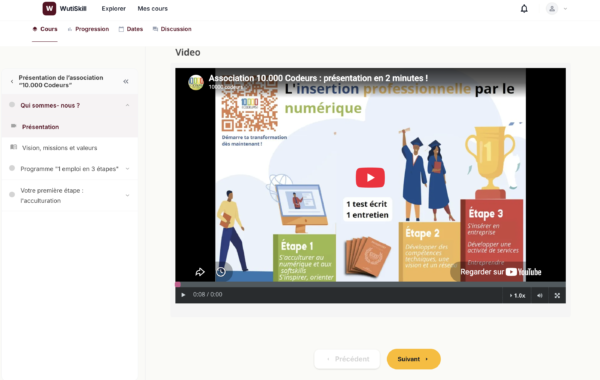The image size is (600, 380).
Task: Switch to the Progression tab
Action: 88,29
